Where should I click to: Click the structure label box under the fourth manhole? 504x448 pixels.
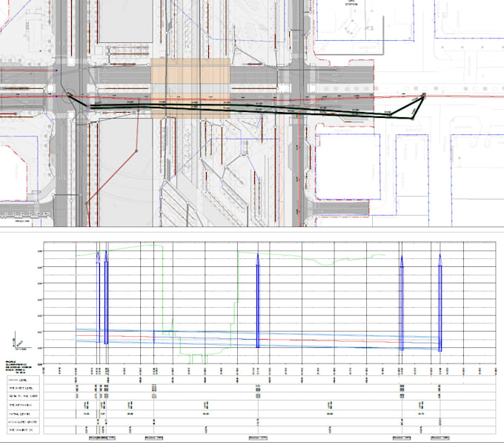tap(402, 438)
